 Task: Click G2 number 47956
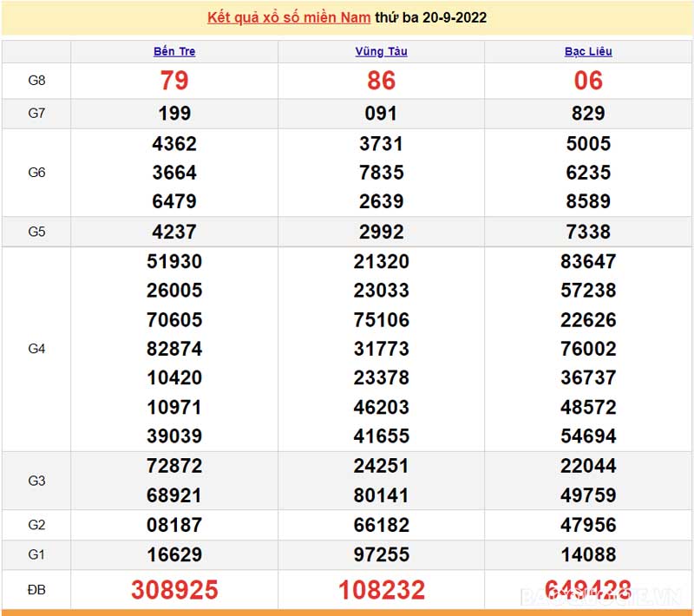(x=588, y=525)
